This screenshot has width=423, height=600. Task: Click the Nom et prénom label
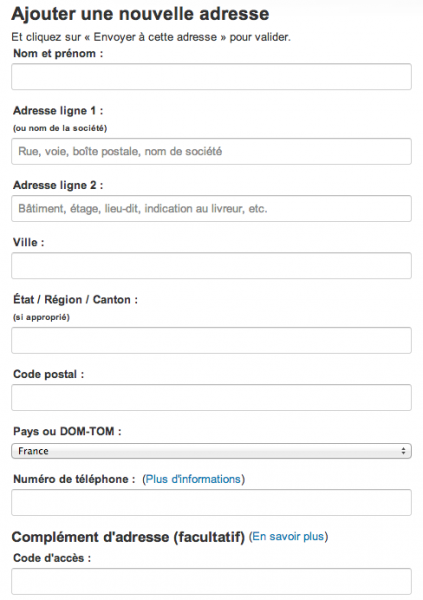coord(58,53)
